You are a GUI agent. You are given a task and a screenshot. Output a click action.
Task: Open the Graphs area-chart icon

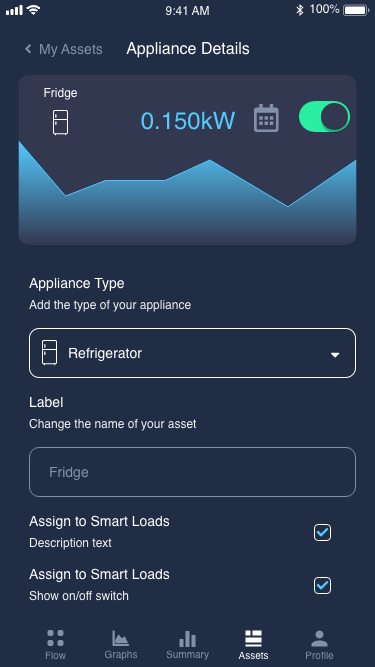(120, 638)
